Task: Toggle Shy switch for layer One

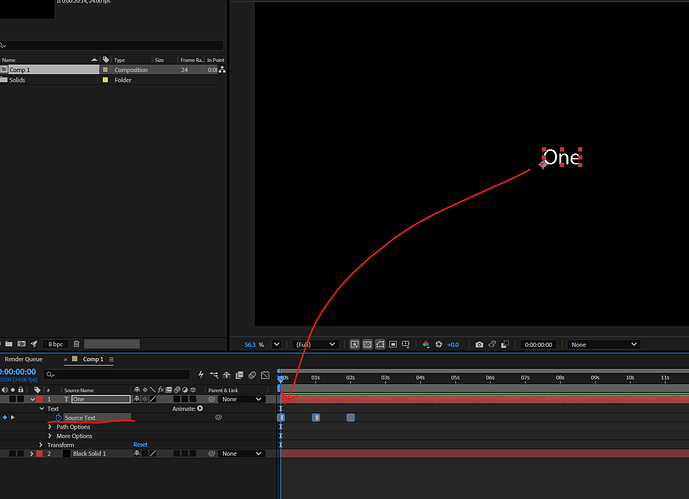Action: pos(137,399)
